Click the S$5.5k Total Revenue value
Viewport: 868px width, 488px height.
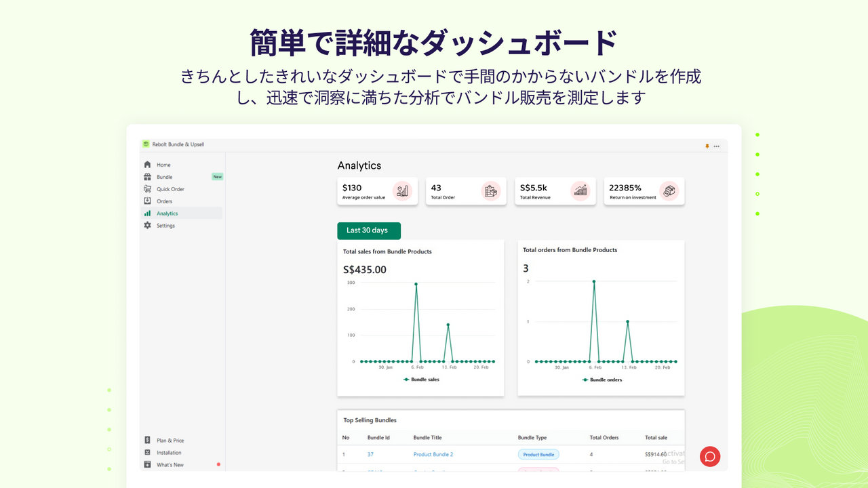click(x=534, y=188)
